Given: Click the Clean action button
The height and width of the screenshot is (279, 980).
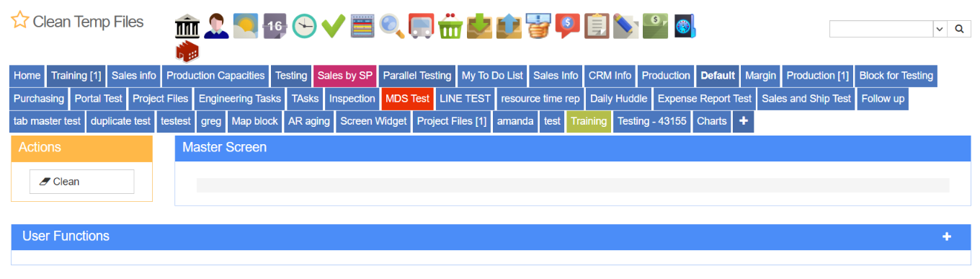Looking at the screenshot, I should point(81,182).
